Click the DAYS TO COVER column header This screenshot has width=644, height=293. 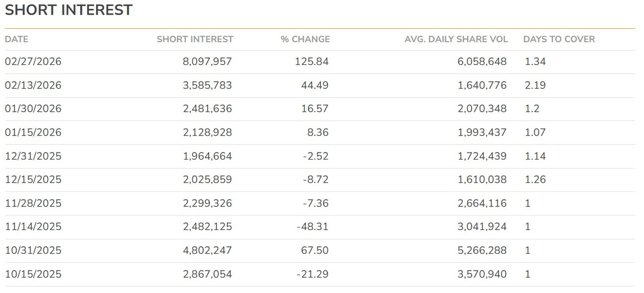coord(559,39)
